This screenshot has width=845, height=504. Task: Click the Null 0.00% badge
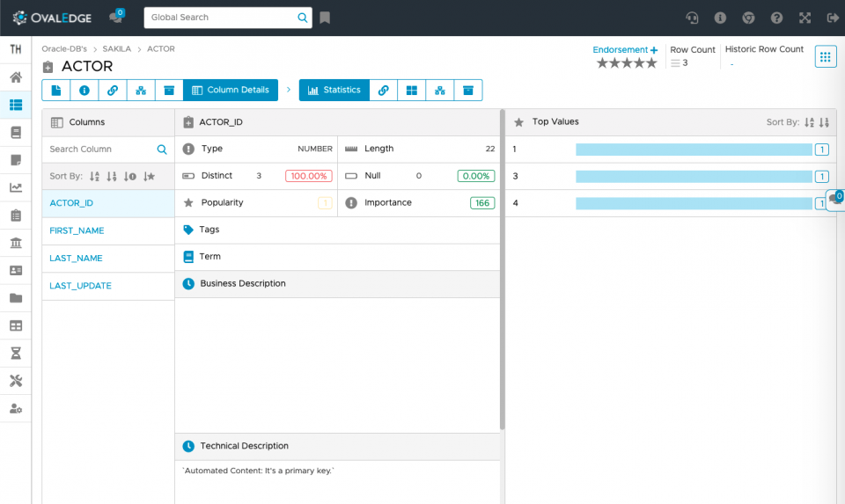click(x=476, y=176)
